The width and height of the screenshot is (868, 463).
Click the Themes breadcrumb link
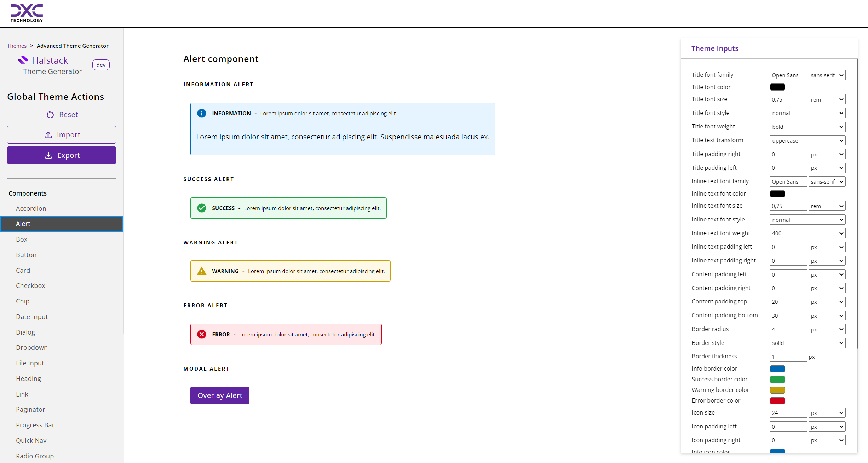pyautogui.click(x=17, y=46)
